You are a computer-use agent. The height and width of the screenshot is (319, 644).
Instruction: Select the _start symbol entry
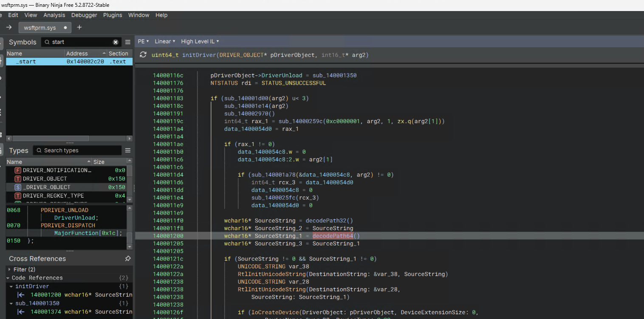pyautogui.click(x=25, y=61)
